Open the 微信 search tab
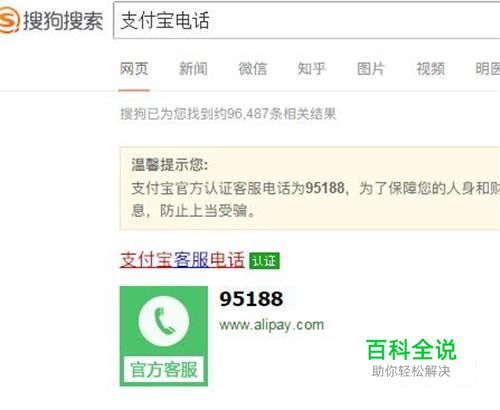Image resolution: width=500 pixels, height=410 pixels. tap(253, 69)
